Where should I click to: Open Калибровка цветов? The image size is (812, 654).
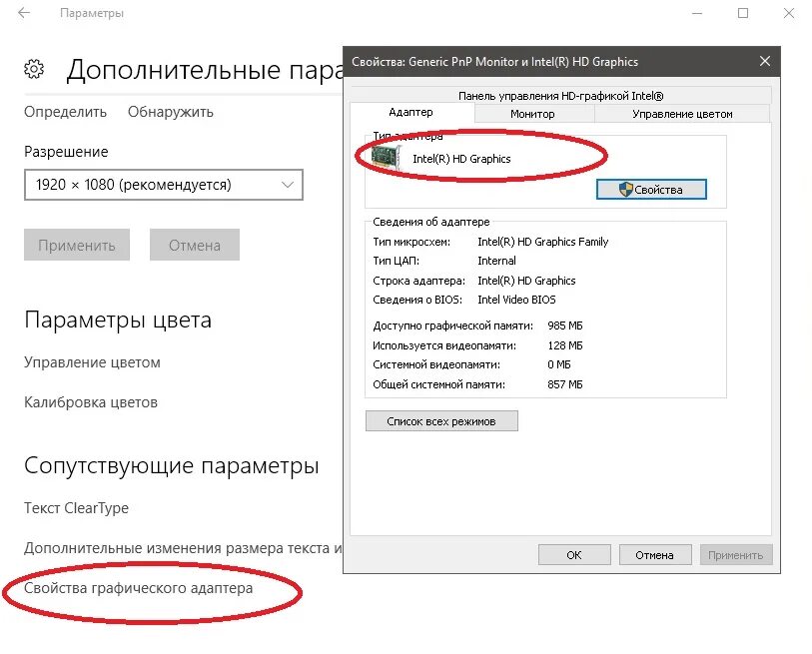[x=91, y=402]
